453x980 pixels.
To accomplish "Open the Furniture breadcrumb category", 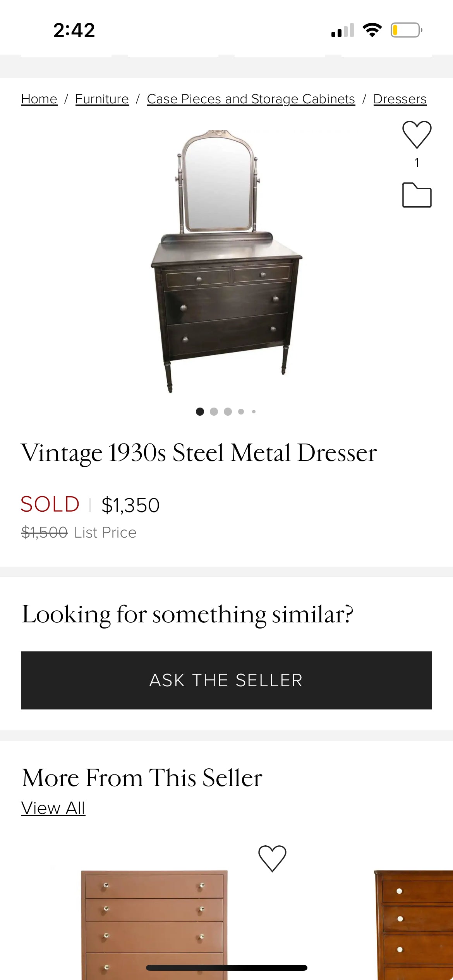I will [102, 99].
